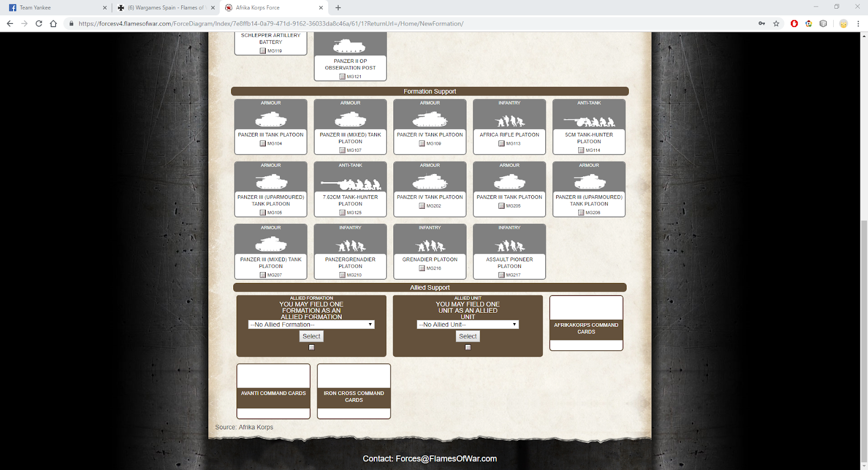The image size is (868, 470).
Task: Open a new browser tab with plus icon
Action: [x=338, y=8]
